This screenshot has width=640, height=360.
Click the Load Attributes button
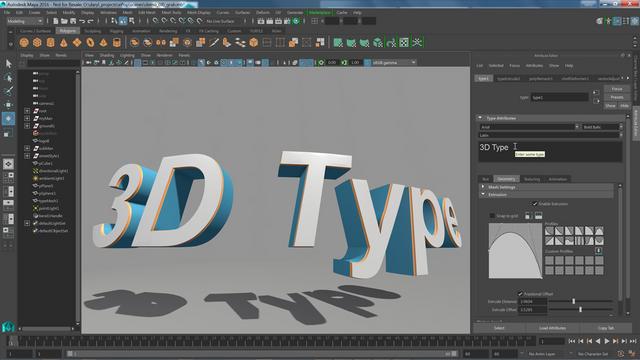552,328
